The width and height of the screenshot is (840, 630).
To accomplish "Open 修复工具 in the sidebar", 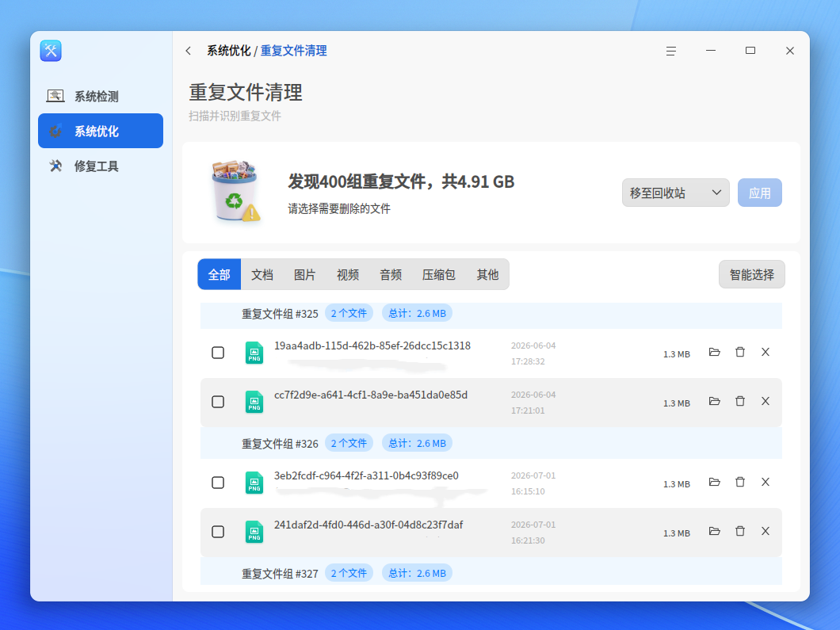I will pos(100,166).
